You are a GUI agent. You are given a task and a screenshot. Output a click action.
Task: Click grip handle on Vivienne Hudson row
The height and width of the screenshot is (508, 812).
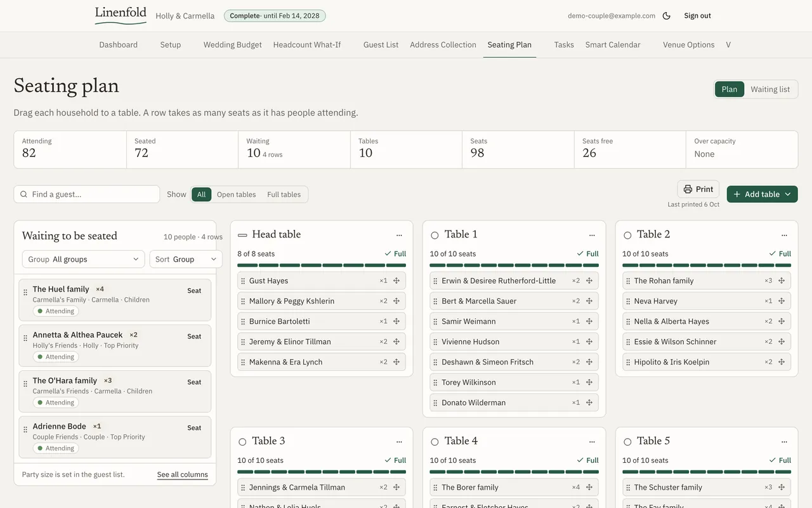coord(435,342)
